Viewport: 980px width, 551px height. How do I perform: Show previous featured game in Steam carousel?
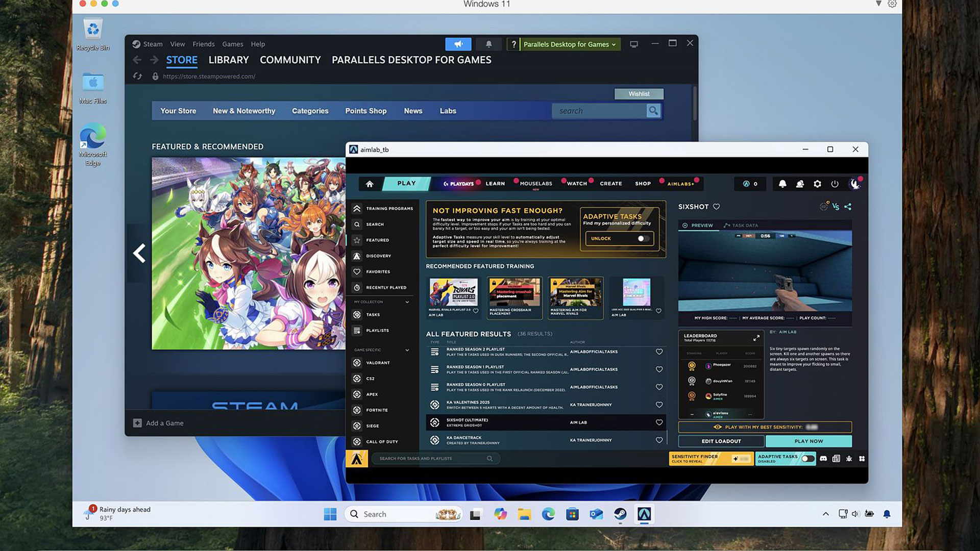139,253
